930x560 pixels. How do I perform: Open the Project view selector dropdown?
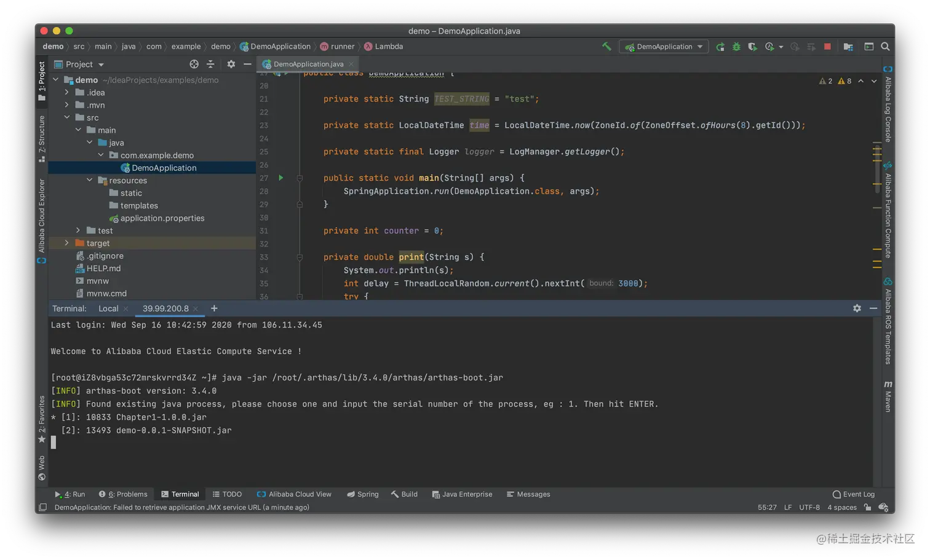tap(79, 64)
